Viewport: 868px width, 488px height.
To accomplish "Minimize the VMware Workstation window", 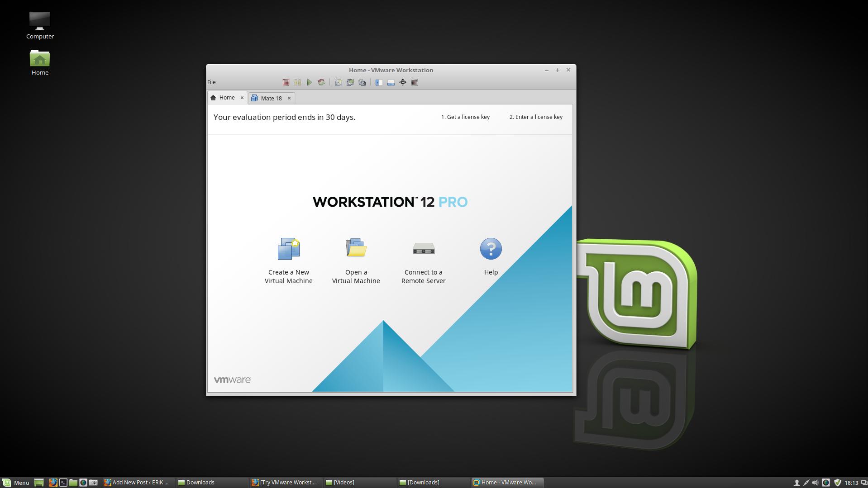I will point(547,70).
